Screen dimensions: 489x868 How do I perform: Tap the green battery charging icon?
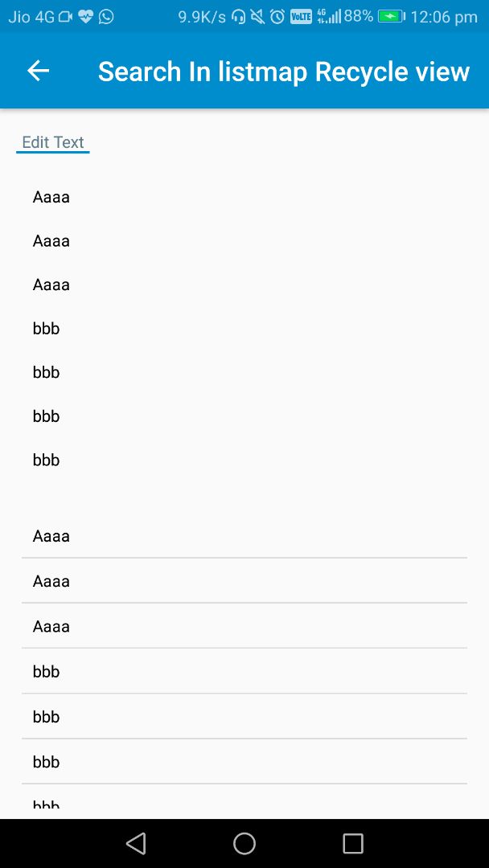click(x=391, y=16)
